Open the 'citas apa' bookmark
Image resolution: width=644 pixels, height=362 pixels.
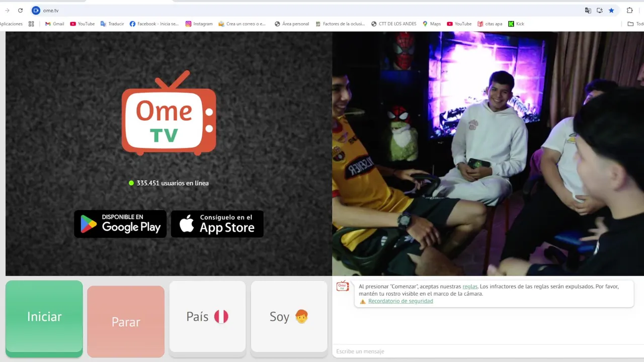(490, 24)
